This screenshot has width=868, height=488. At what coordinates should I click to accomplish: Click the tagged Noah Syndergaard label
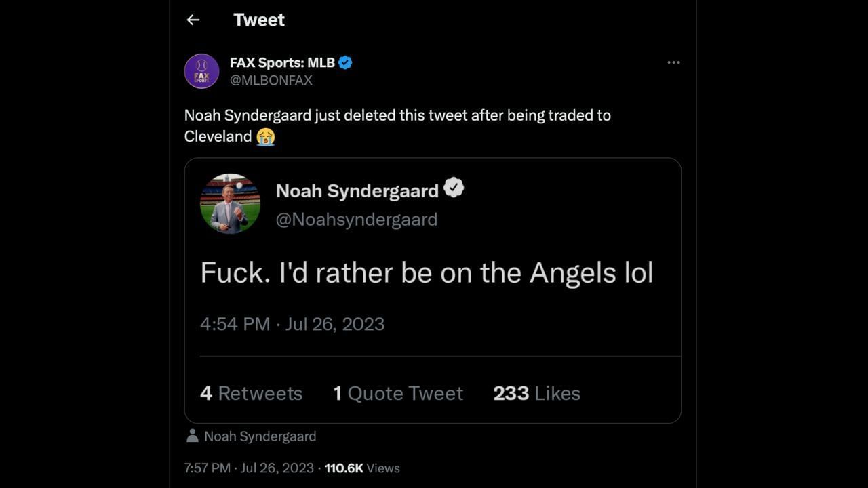point(260,436)
